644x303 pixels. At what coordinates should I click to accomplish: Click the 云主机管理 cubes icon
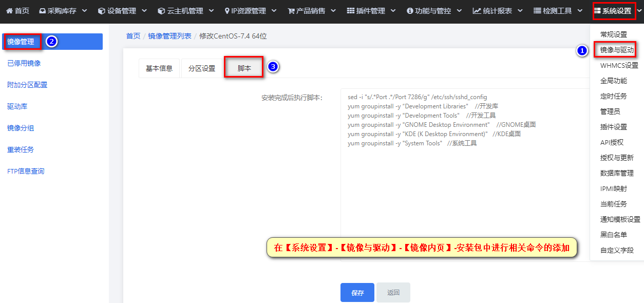pyautogui.click(x=161, y=11)
